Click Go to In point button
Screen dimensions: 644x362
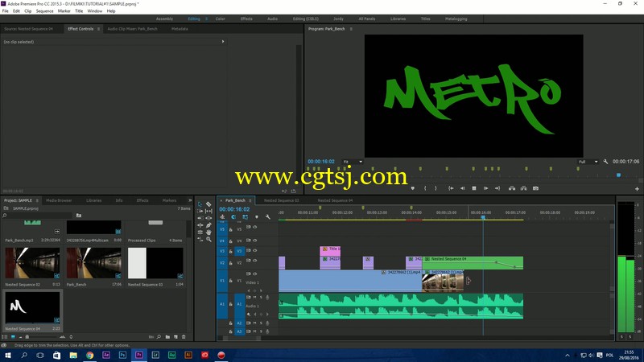click(x=451, y=188)
